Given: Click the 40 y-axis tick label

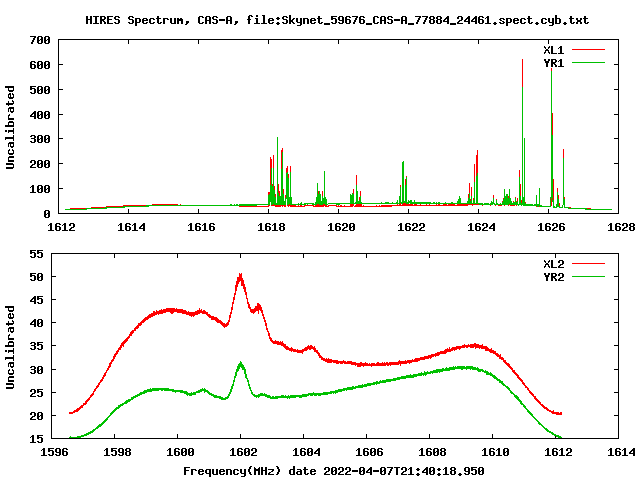Looking at the screenshot, I should [36, 323].
